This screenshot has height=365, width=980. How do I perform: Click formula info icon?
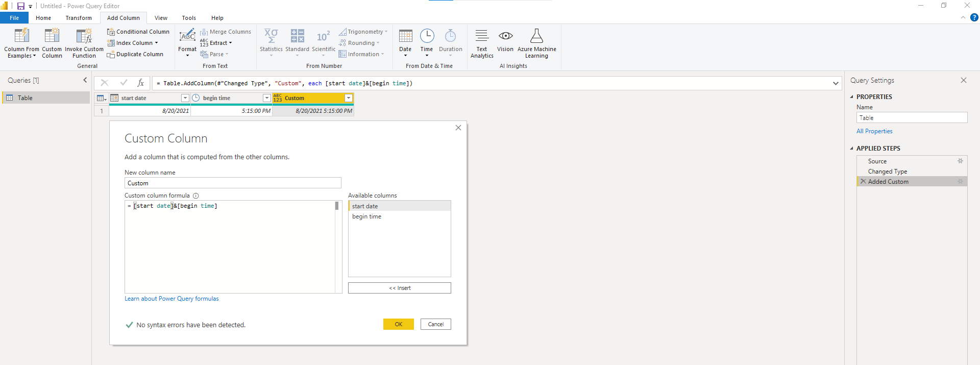[195, 196]
